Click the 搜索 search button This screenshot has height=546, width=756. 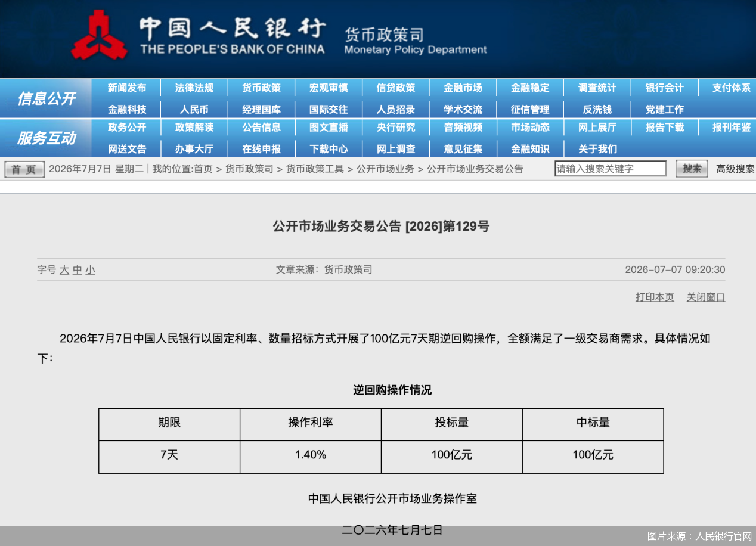pos(692,169)
